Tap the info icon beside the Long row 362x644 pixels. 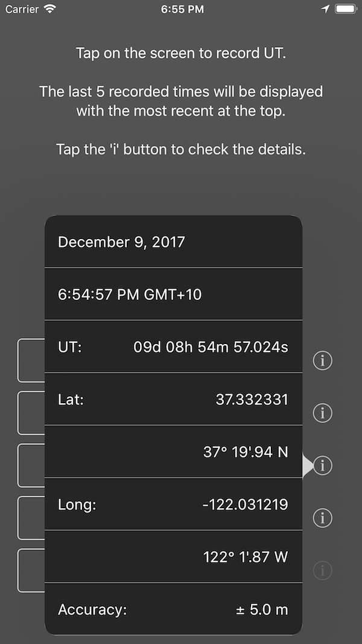pyautogui.click(x=323, y=518)
